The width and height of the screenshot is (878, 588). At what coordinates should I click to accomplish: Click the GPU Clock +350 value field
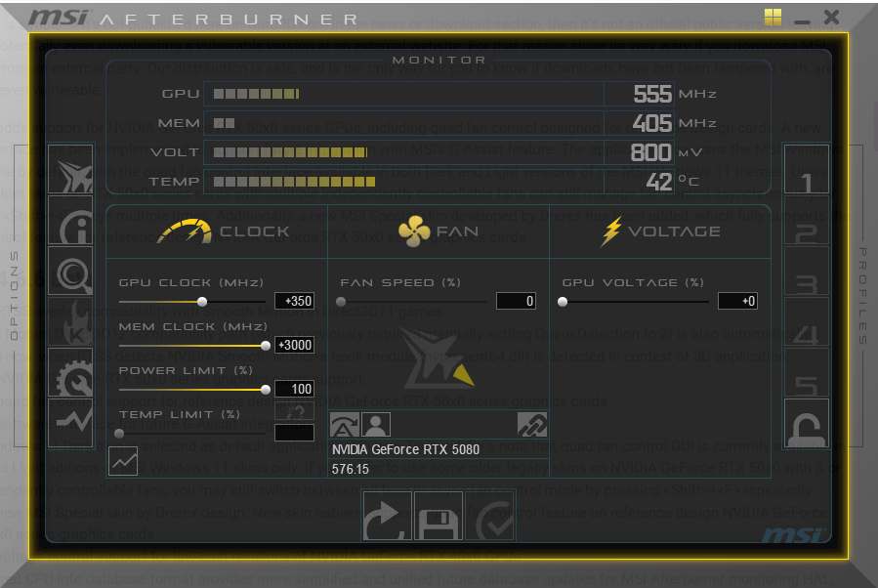click(295, 301)
